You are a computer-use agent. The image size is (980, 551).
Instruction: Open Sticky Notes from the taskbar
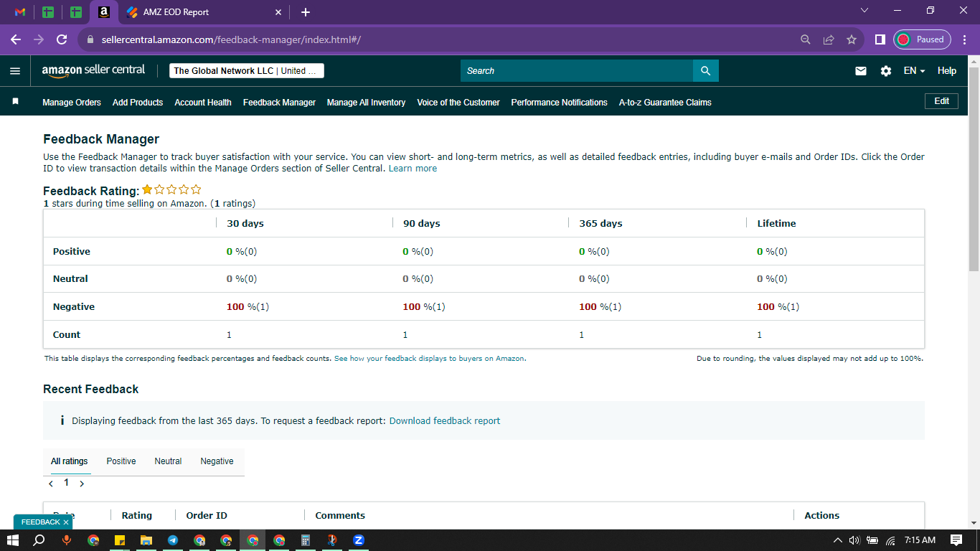[120, 540]
